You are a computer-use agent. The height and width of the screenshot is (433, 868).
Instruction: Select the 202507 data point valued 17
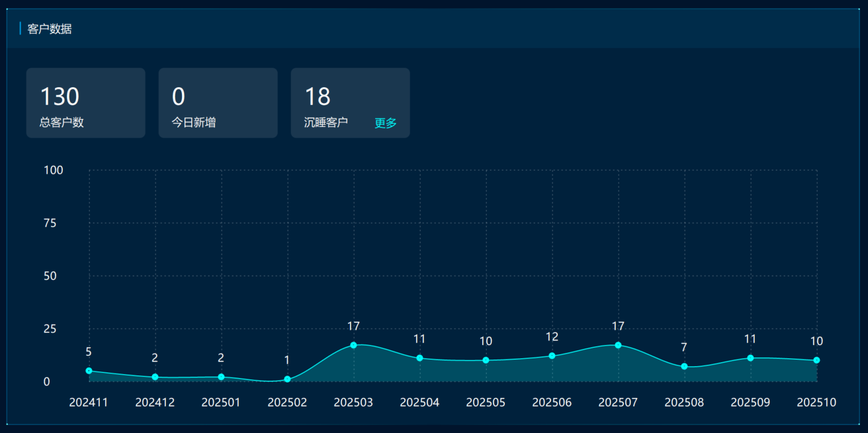tap(618, 345)
